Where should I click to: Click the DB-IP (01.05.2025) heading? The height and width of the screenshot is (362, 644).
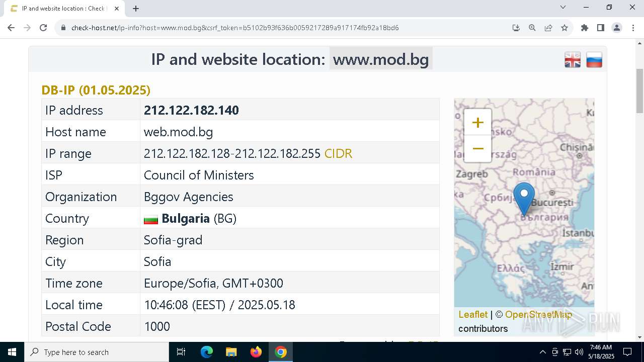coord(96,90)
